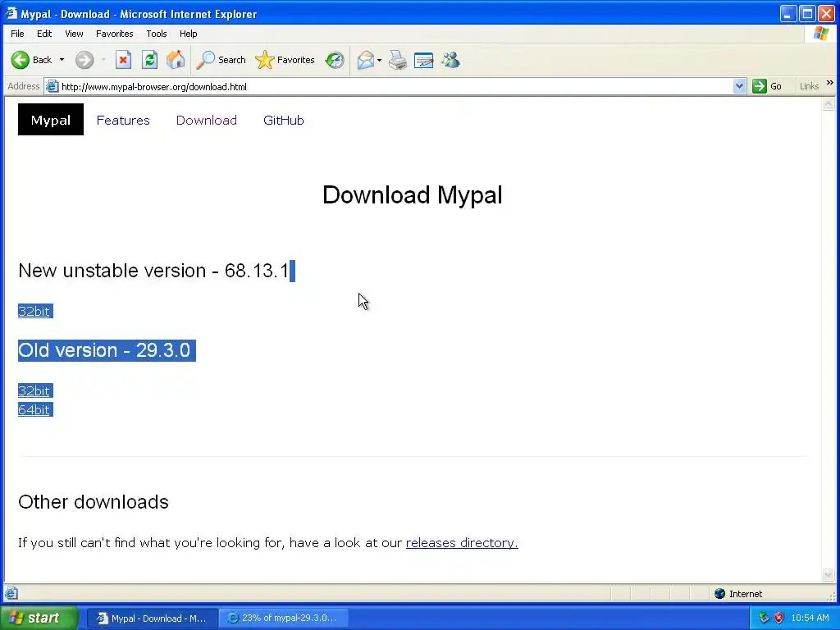Click the Go button
The height and width of the screenshot is (630, 840).
tap(767, 86)
